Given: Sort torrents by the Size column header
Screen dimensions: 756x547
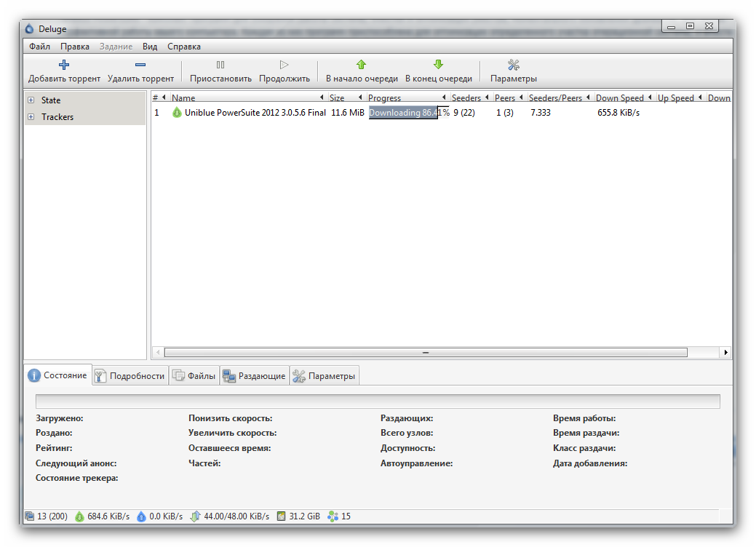Looking at the screenshot, I should pyautogui.click(x=346, y=97).
